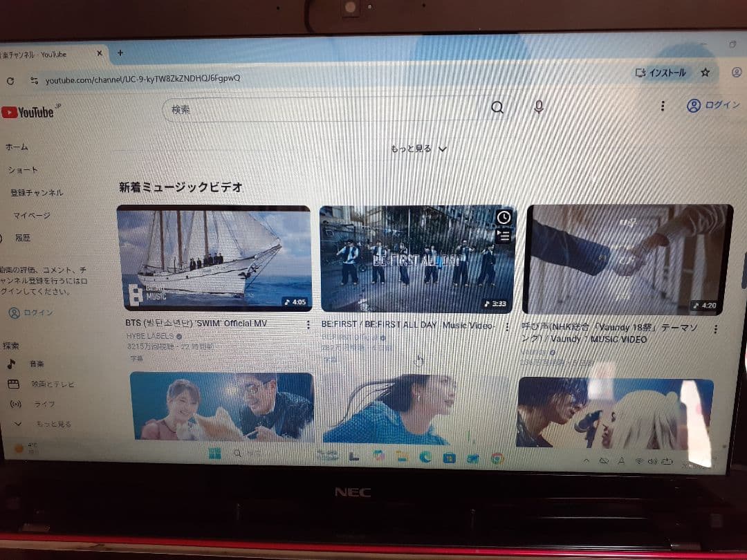Click 呼び声 Vaundy MUSIC VIDEO title
Viewport: 747px width, 560px height.
click(609, 333)
